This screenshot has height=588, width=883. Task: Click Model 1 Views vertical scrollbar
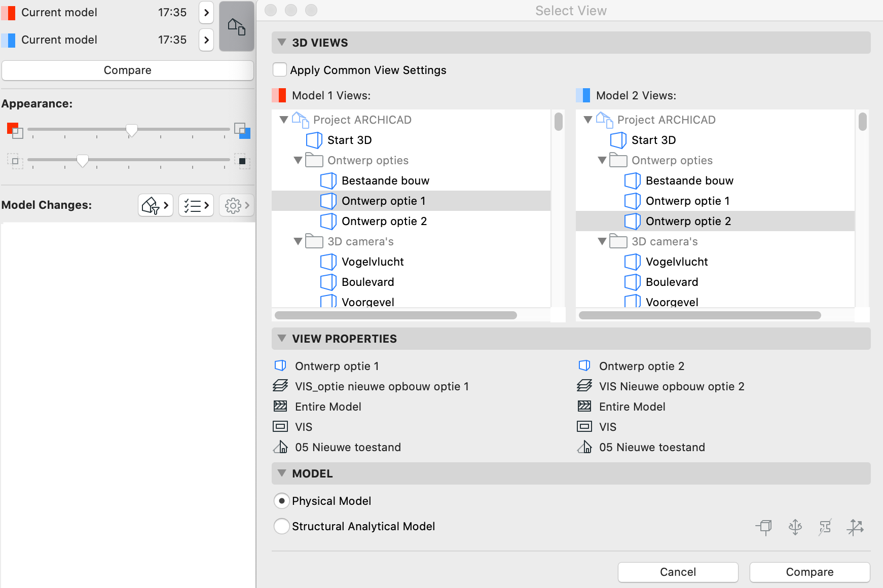559,122
